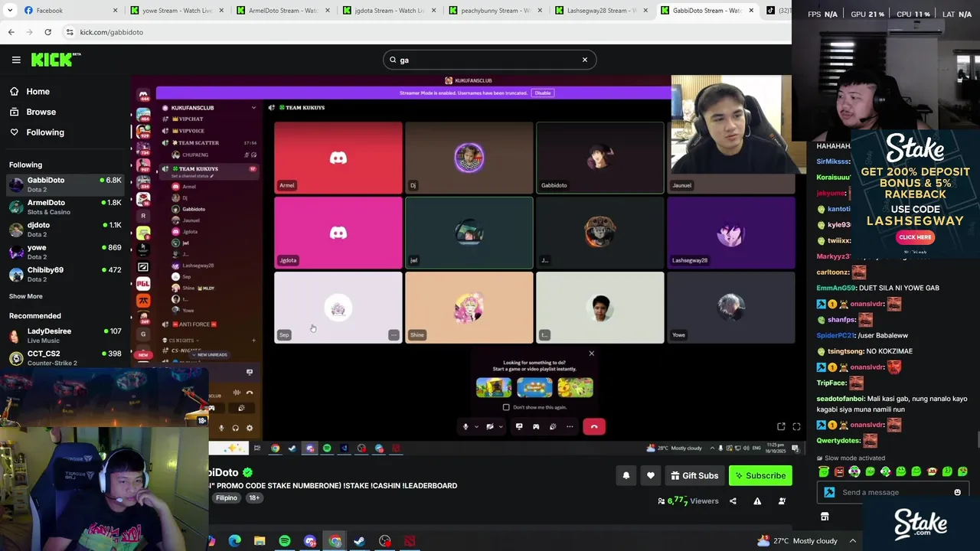
Task: Switch to yowe Stream browser tab
Action: pos(176,10)
